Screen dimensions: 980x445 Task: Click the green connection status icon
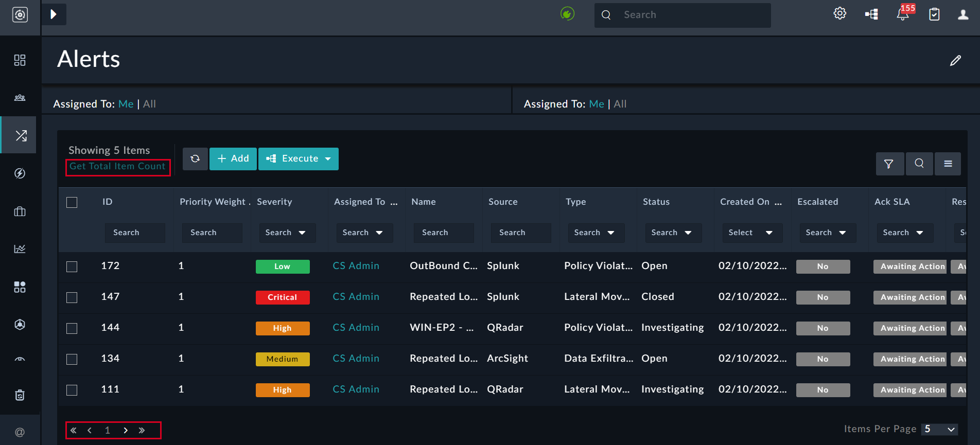click(x=567, y=14)
